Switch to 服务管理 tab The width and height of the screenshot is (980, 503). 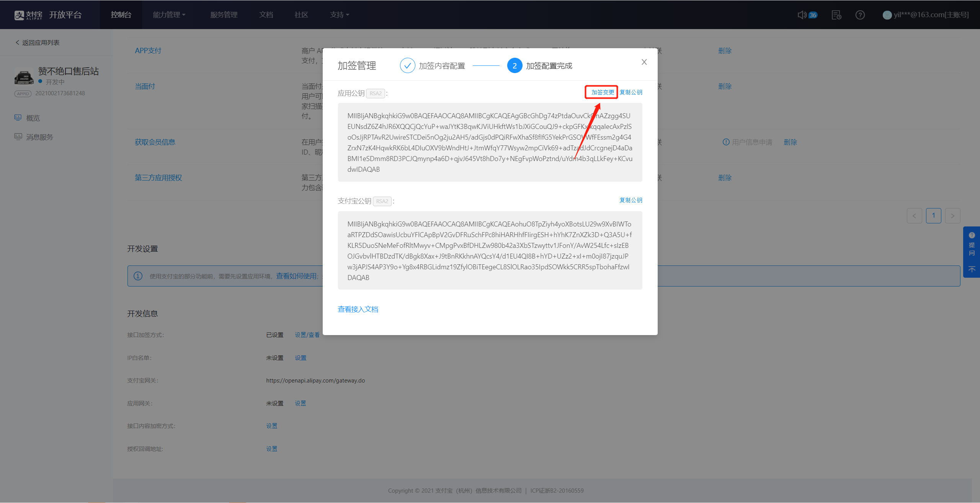(224, 15)
